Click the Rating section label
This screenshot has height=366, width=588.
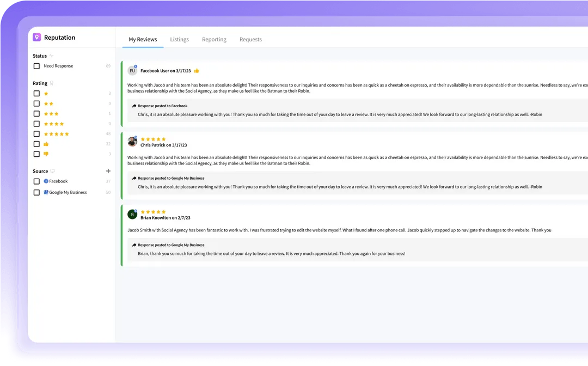[x=40, y=83]
